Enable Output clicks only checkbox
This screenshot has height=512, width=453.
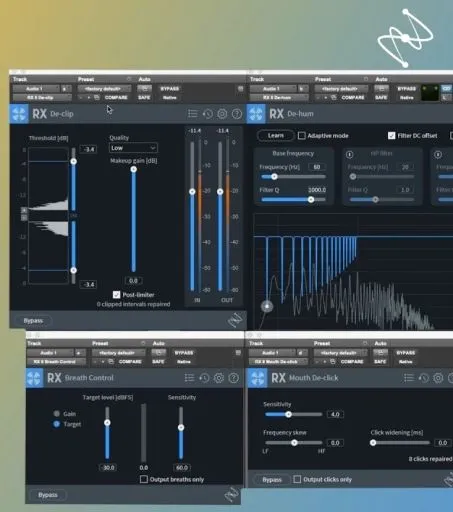click(297, 479)
